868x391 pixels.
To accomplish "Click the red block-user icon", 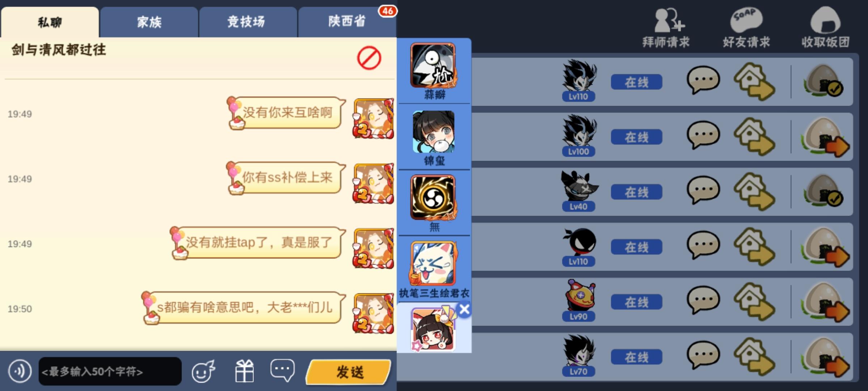I will click(369, 58).
